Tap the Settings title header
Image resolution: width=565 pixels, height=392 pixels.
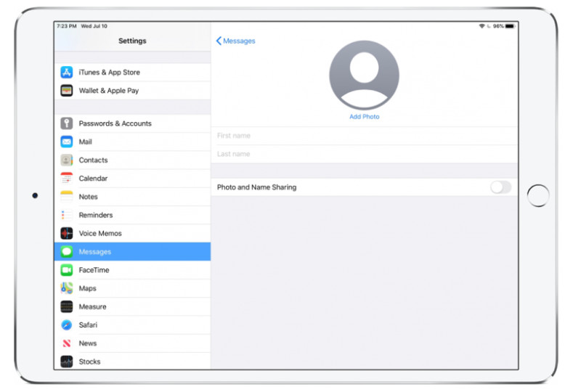pyautogui.click(x=132, y=41)
